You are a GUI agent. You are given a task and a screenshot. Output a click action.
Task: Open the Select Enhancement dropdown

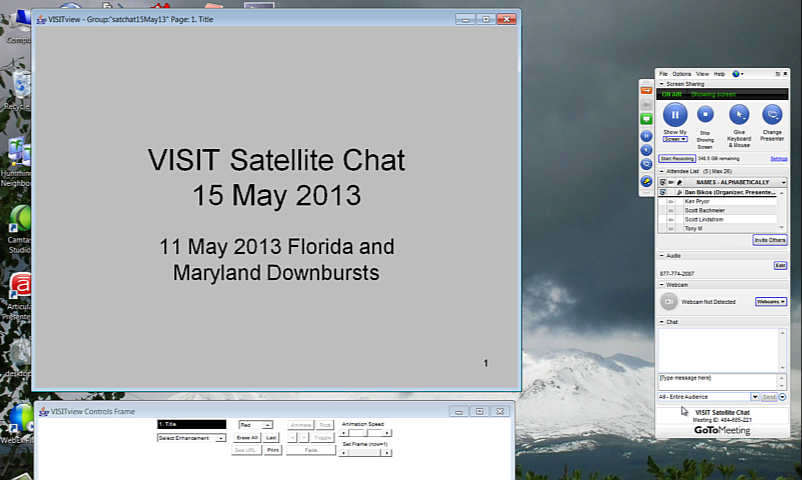(191, 438)
